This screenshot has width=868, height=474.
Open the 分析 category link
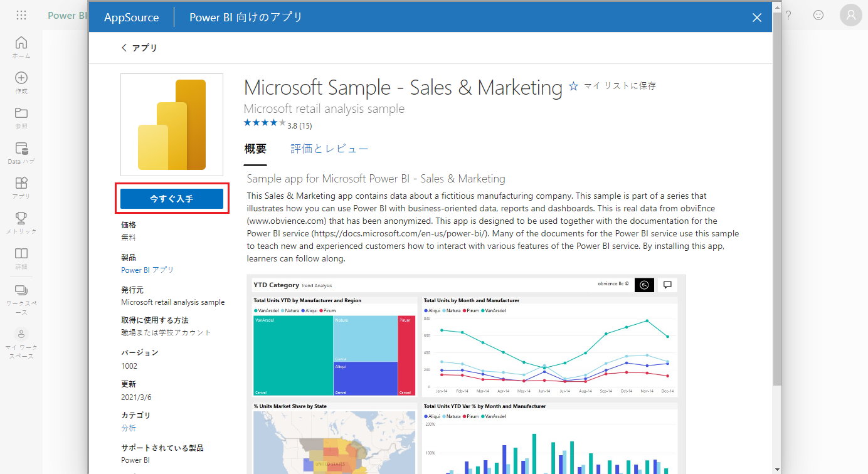pos(128,428)
